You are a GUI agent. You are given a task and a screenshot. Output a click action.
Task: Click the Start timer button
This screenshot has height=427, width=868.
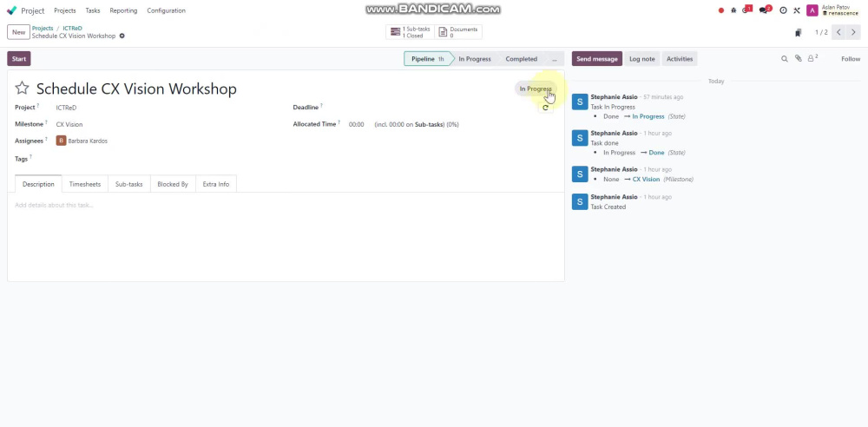click(19, 59)
